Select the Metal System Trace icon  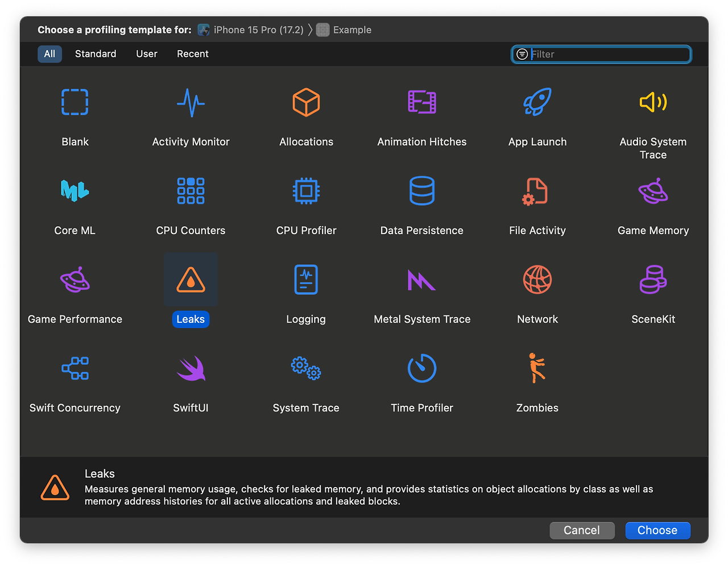(x=422, y=280)
